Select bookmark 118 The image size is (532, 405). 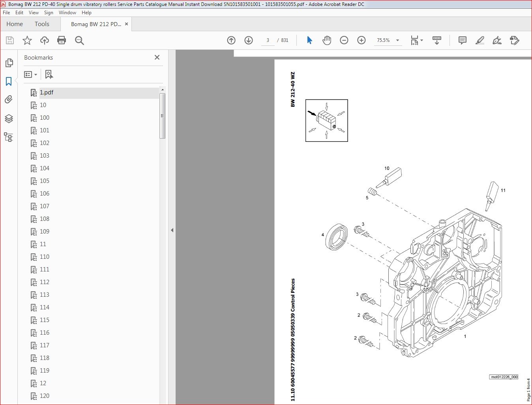pyautogui.click(x=44, y=358)
